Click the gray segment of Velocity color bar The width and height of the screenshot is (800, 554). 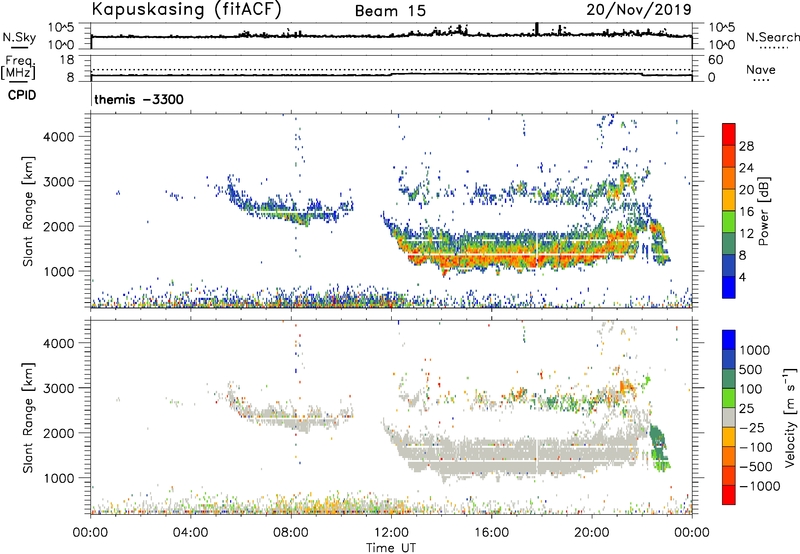point(729,418)
